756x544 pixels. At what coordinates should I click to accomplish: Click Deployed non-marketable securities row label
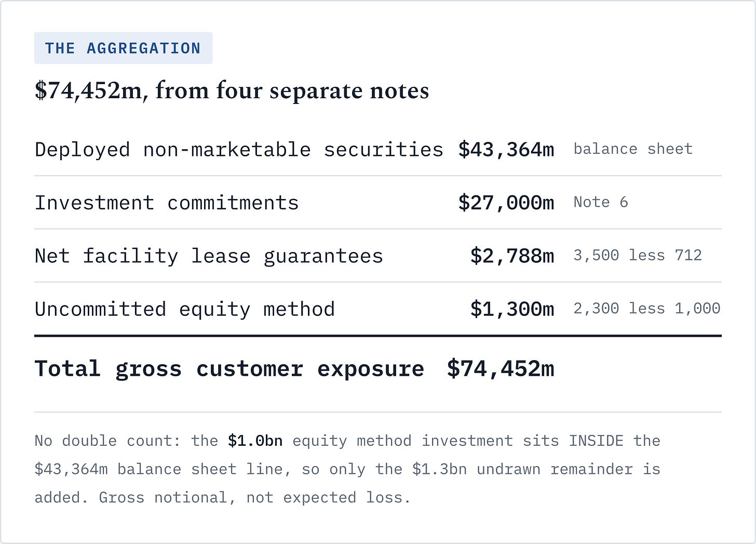click(239, 150)
